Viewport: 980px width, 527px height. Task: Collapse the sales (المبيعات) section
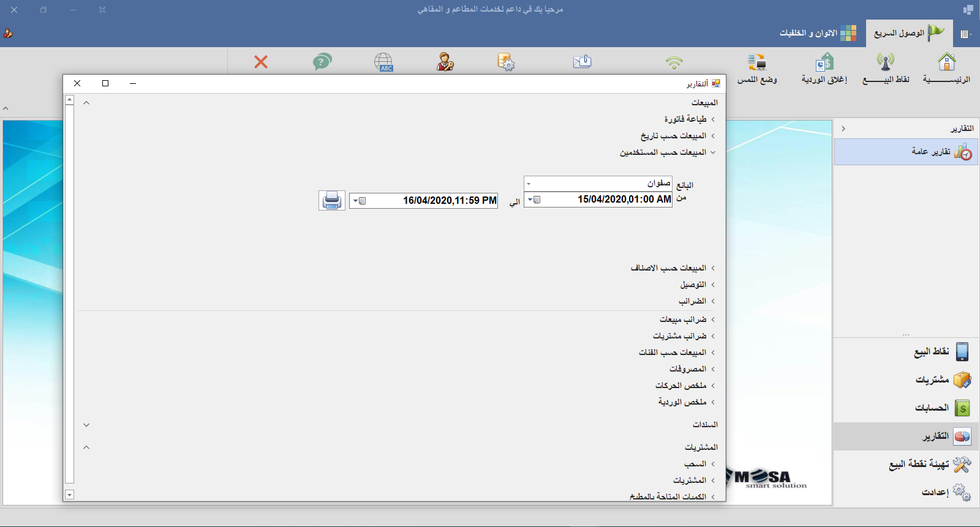[86, 103]
